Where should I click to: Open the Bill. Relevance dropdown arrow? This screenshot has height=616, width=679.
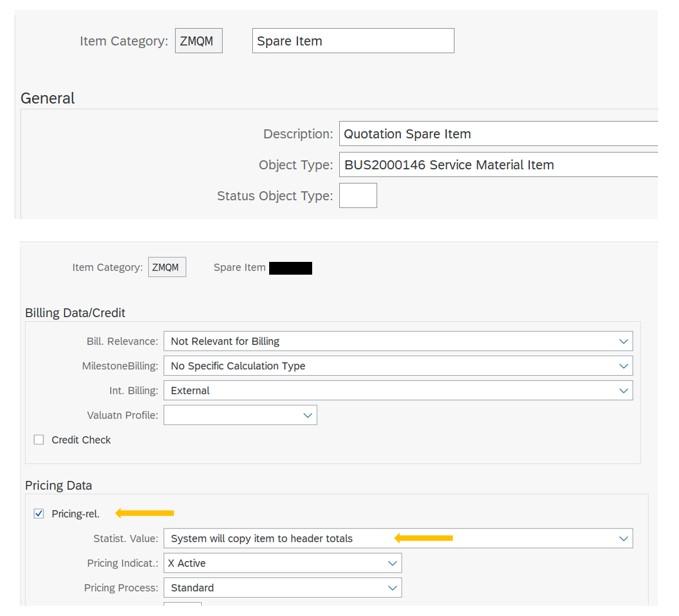[x=623, y=341]
